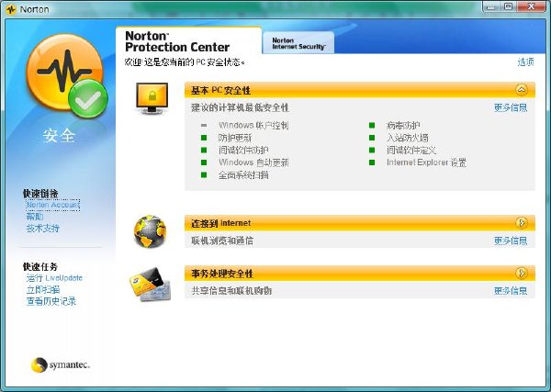Click the green indicator beside 入站防火墙

(x=372, y=138)
